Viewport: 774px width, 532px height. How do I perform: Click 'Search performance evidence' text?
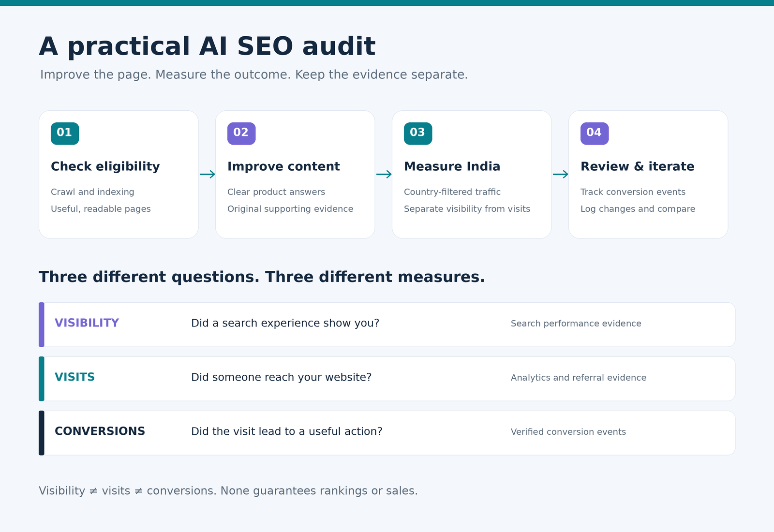(576, 324)
